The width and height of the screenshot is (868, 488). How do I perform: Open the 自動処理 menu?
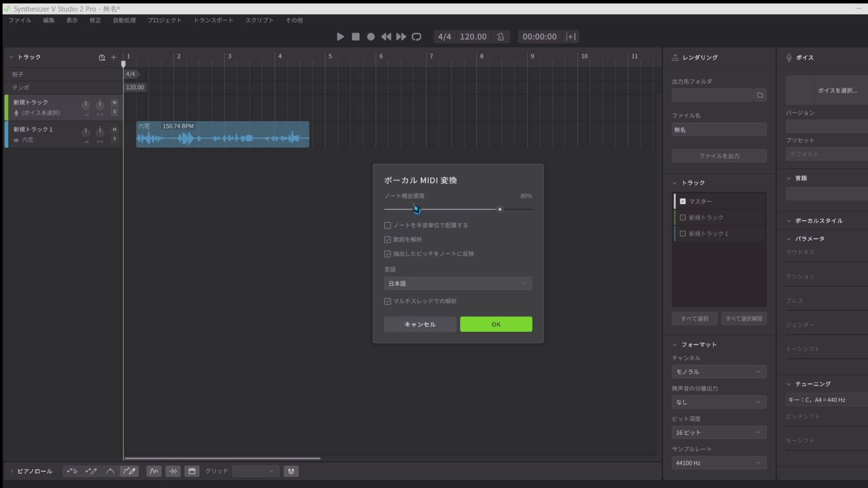124,20
